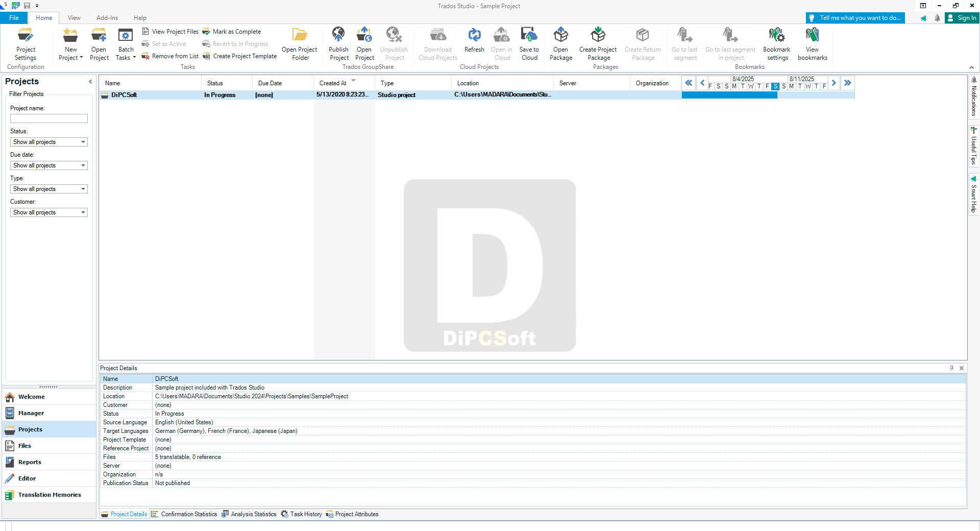Close the Project Details panel
This screenshot has height=531, width=980.
pyautogui.click(x=962, y=368)
